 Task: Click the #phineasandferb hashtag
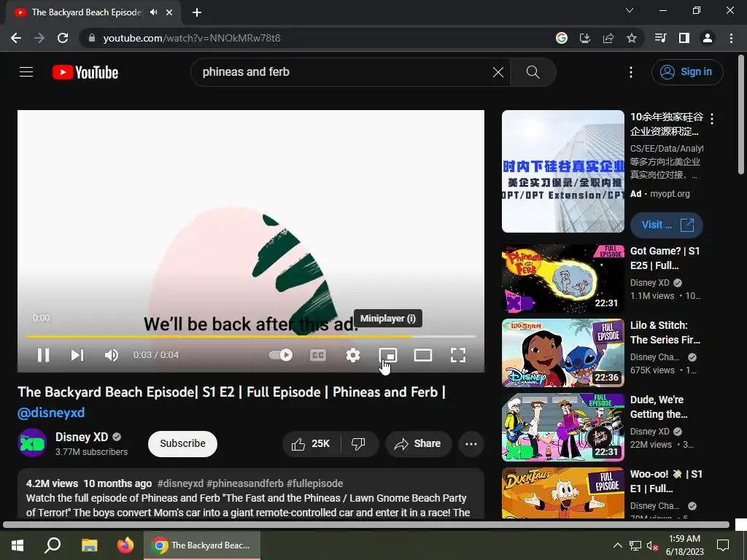point(245,483)
